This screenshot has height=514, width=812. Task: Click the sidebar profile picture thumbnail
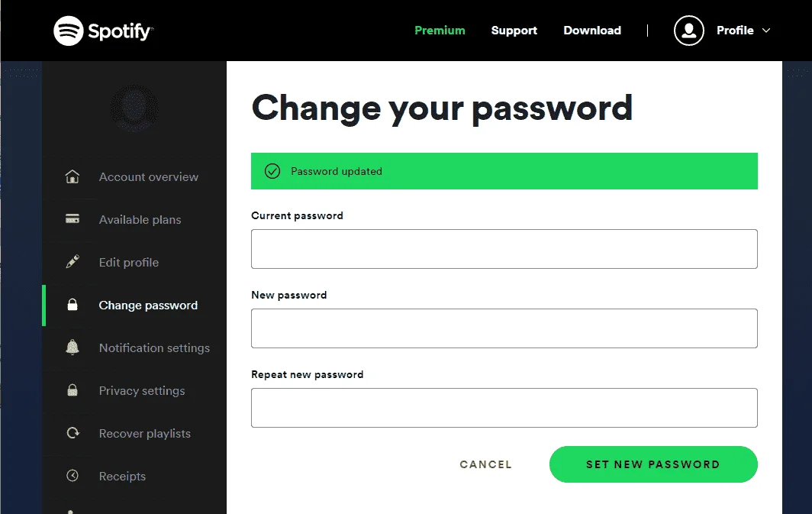tap(134, 108)
